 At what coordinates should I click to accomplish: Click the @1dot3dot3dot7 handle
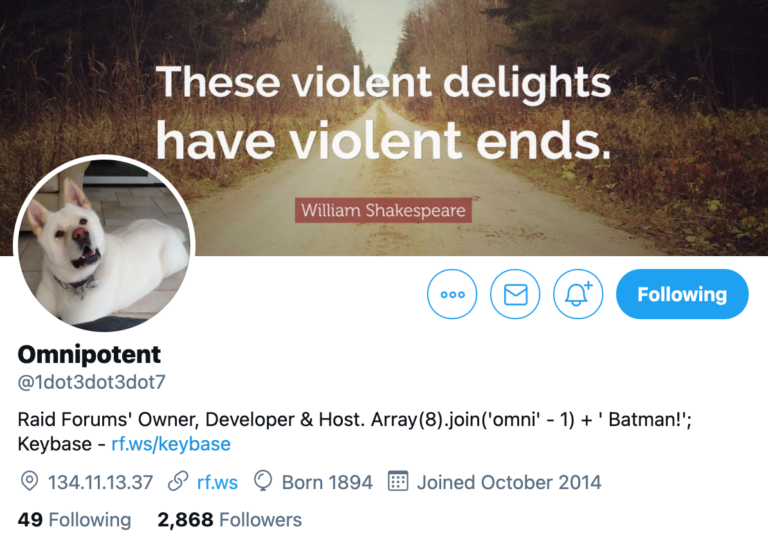pos(92,381)
